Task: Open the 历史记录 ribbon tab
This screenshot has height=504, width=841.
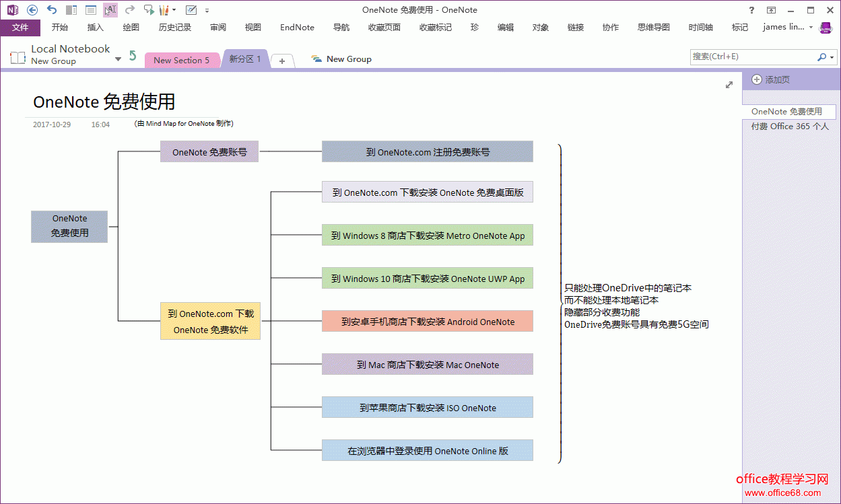Action: pos(175,28)
